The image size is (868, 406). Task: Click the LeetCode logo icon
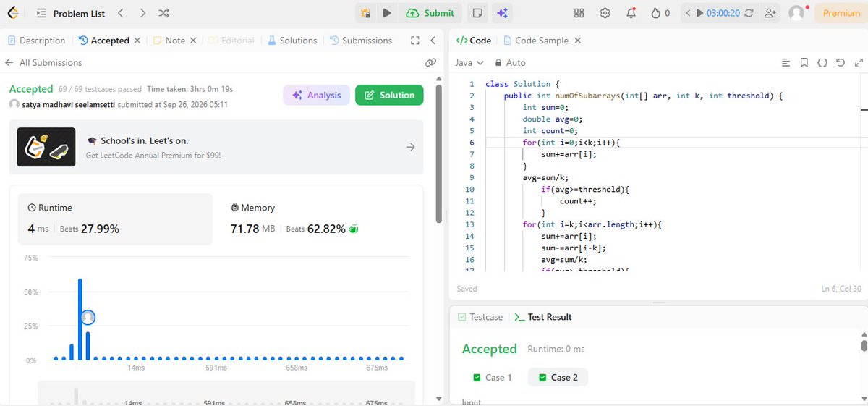(14, 13)
